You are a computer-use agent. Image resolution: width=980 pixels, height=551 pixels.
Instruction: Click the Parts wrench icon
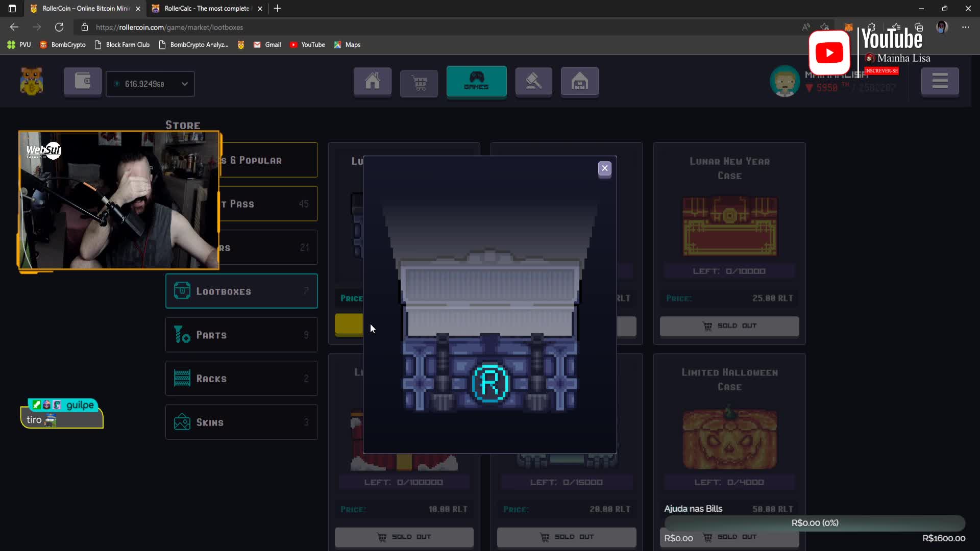[x=182, y=335]
